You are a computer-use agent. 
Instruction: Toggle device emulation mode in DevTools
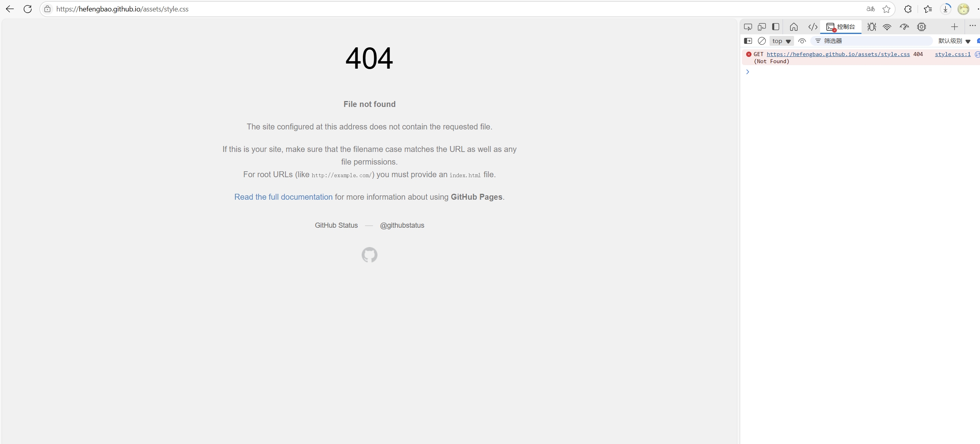(x=762, y=27)
